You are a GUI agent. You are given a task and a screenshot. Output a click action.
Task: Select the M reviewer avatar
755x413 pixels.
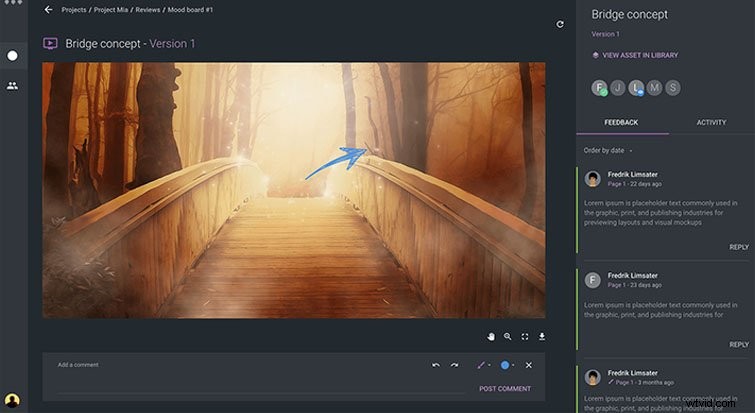point(654,88)
